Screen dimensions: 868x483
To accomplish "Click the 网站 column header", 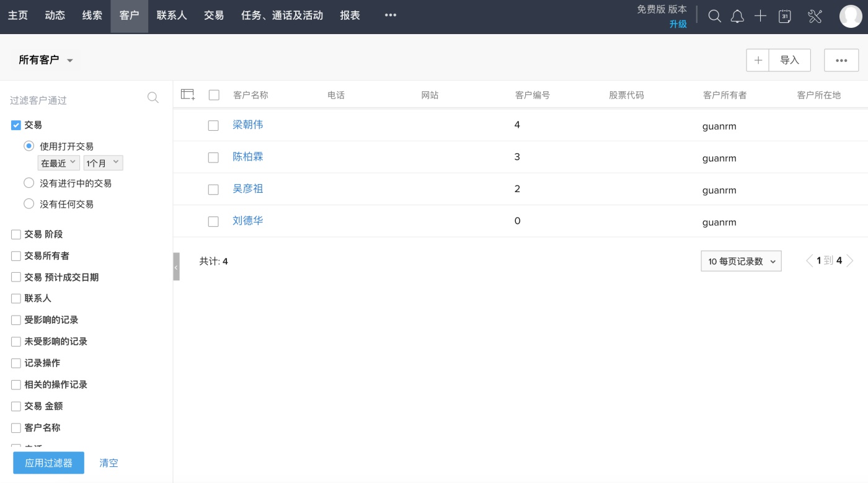I will pyautogui.click(x=430, y=95).
